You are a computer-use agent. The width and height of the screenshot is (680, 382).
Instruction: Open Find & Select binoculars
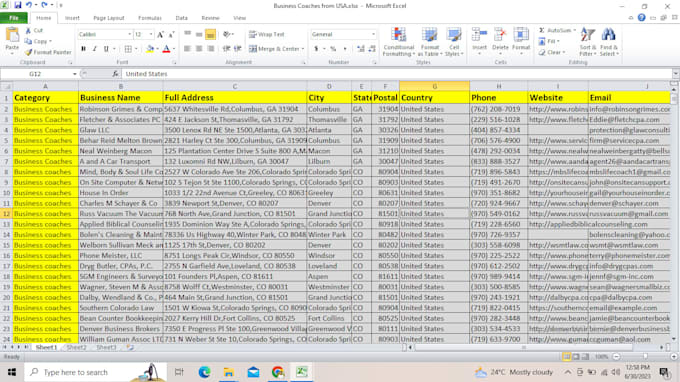tap(609, 42)
